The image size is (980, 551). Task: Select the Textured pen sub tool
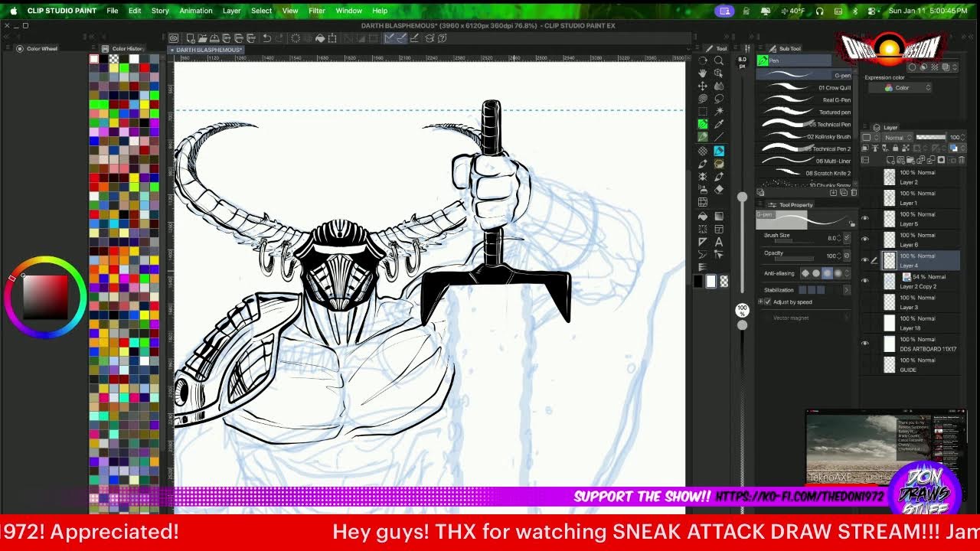coord(804,112)
